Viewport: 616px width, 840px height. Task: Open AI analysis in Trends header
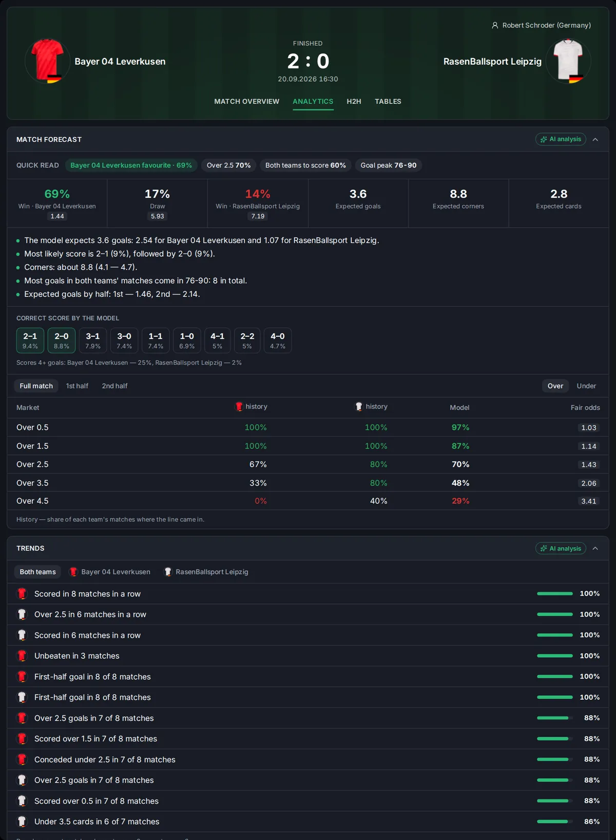[x=561, y=548]
